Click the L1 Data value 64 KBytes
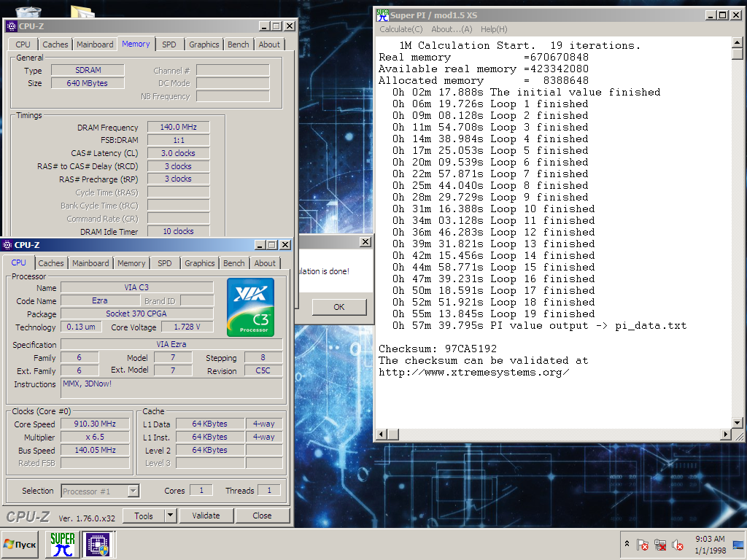747x560 pixels. pyautogui.click(x=209, y=424)
